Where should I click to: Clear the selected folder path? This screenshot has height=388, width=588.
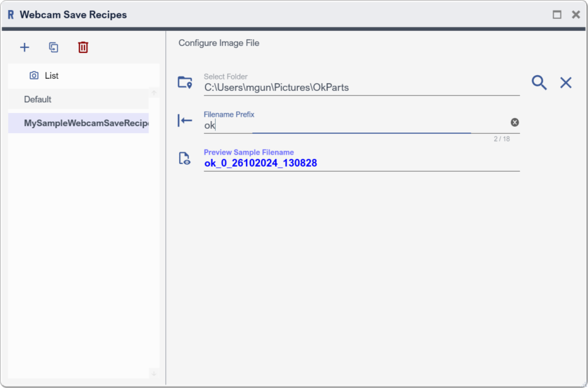(x=566, y=83)
